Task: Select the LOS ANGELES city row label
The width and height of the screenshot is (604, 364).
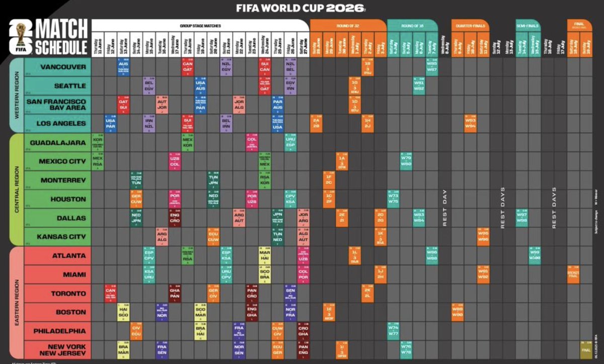Action: (x=57, y=123)
